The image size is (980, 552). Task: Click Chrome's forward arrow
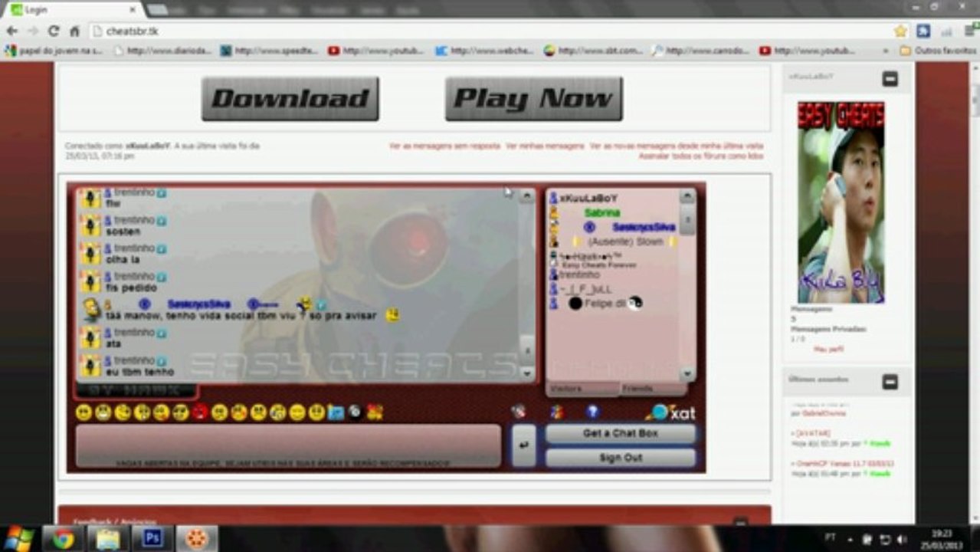(32, 31)
